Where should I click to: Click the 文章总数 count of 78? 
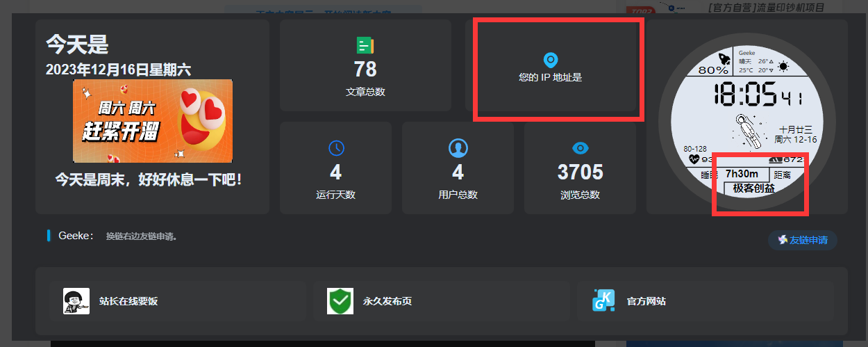365,70
